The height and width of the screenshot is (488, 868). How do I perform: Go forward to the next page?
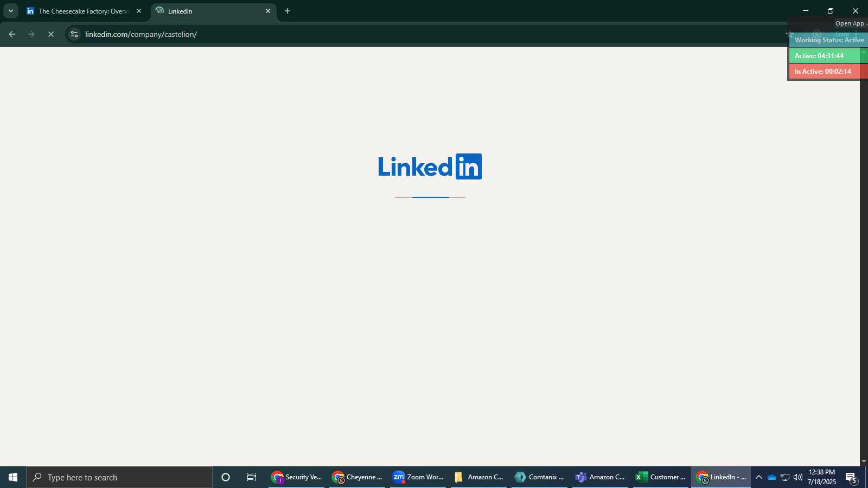(x=31, y=34)
